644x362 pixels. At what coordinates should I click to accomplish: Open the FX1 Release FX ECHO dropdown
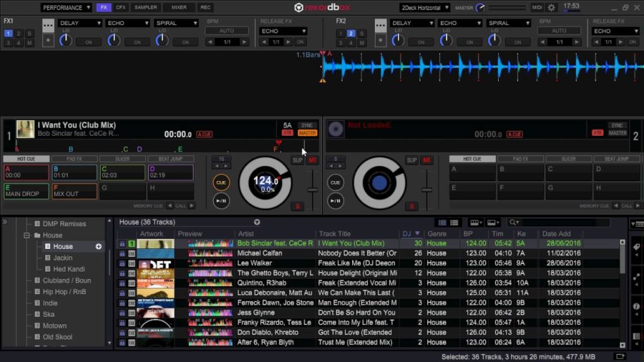point(284,31)
